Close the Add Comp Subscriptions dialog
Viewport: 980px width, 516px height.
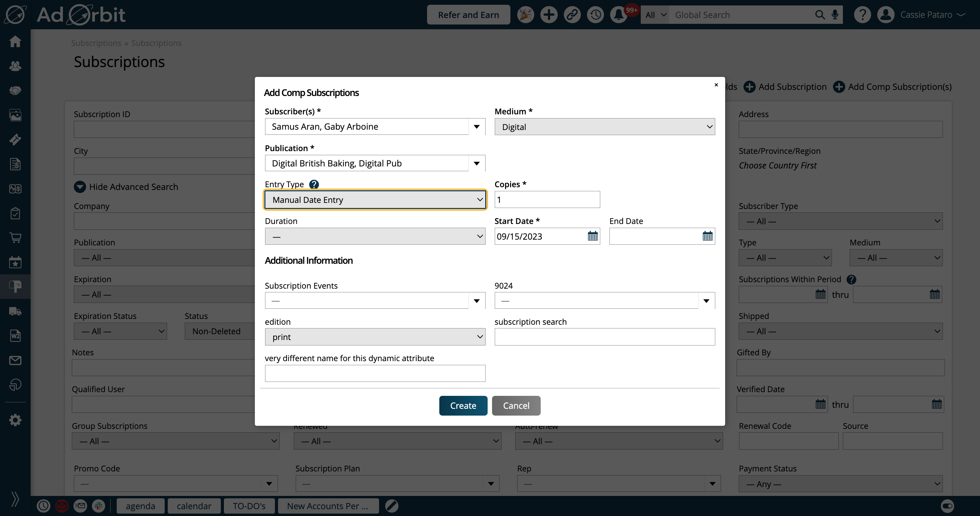pos(716,84)
